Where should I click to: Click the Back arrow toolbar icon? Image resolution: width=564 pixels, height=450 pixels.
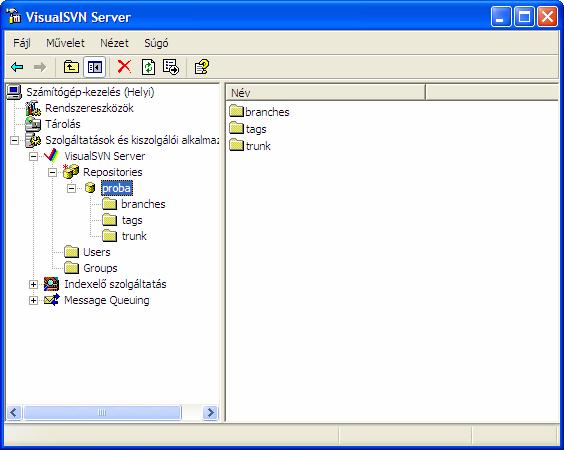tap(17, 67)
